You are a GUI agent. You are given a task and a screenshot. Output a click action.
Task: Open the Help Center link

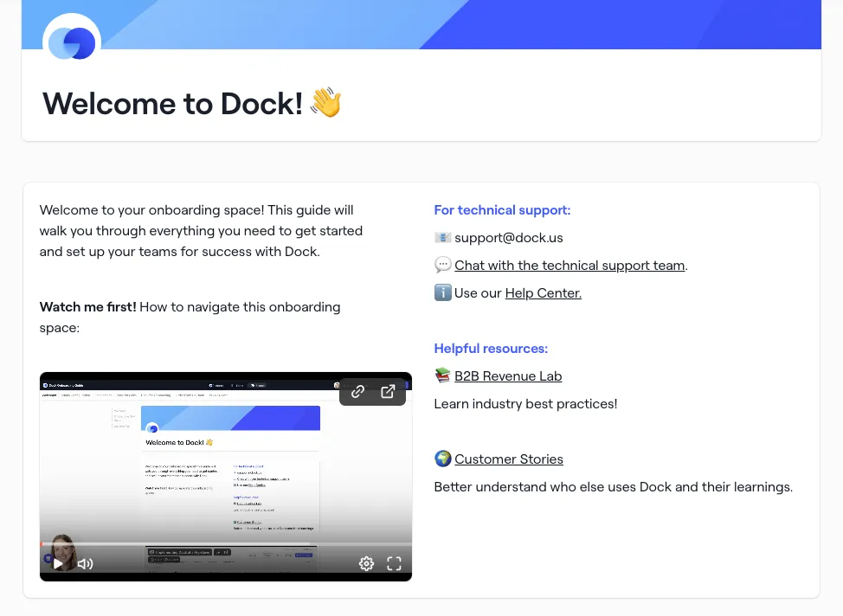tap(543, 293)
